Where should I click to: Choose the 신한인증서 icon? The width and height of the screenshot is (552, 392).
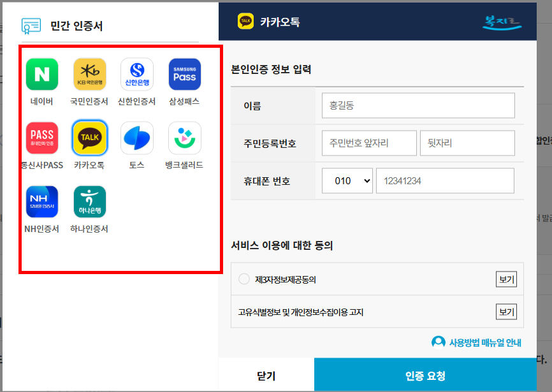click(136, 75)
